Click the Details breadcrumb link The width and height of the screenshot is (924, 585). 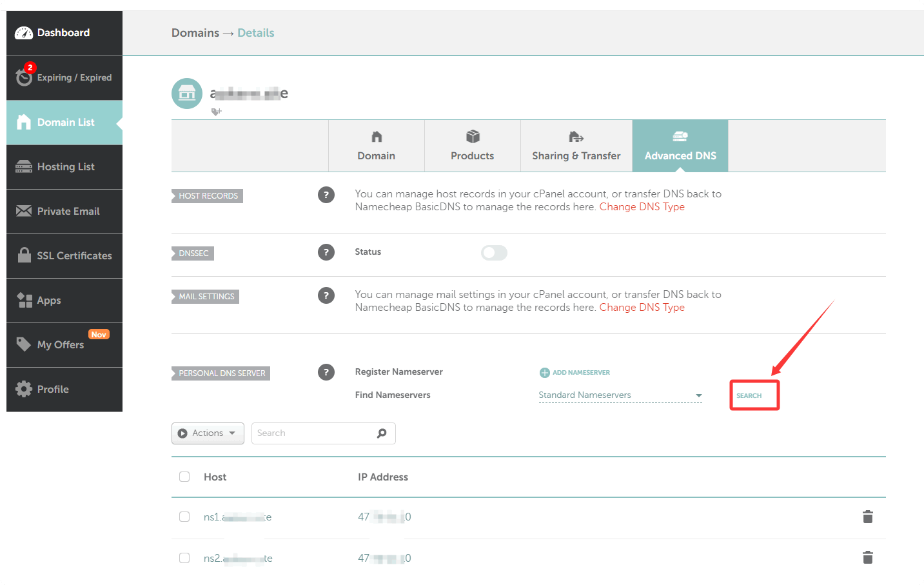click(256, 33)
